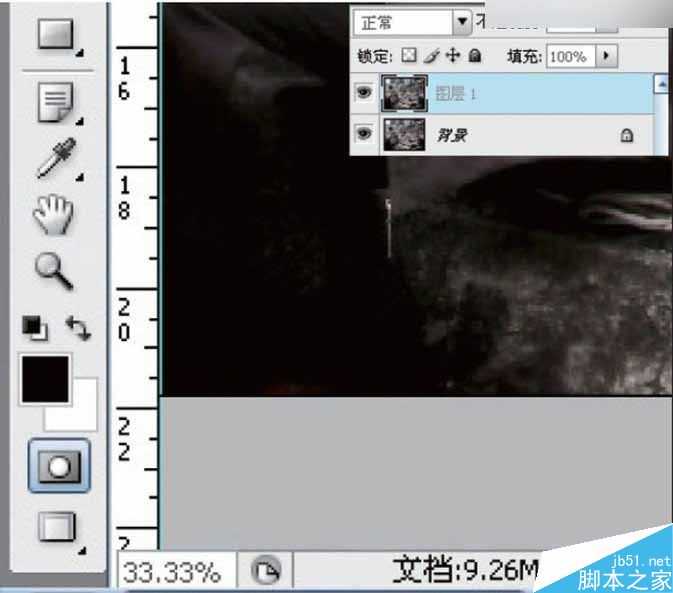Select the Gradient tool
Image resolution: width=673 pixels, height=593 pixels.
click(x=56, y=35)
